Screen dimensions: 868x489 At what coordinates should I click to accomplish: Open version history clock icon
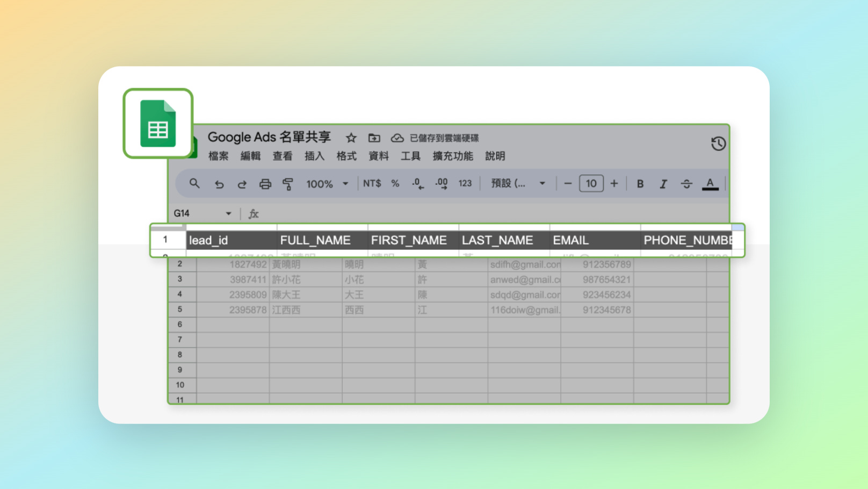click(x=718, y=143)
